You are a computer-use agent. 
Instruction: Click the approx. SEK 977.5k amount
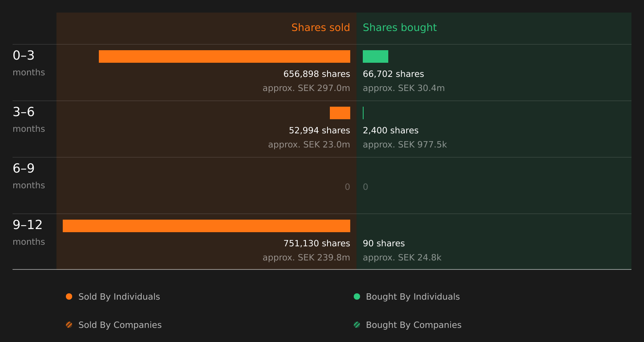click(x=405, y=145)
